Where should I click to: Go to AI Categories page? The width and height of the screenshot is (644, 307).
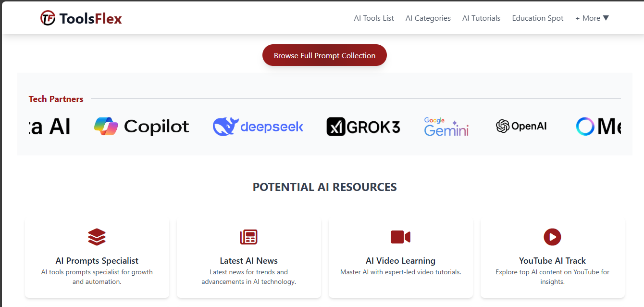coord(428,18)
